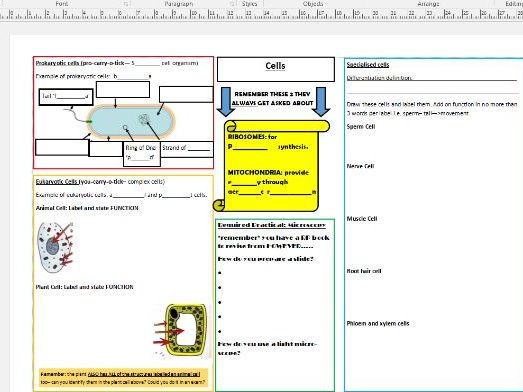Click the 'Eukaryotic Cells' heading
The width and height of the screenshot is (523, 392).
(100, 182)
